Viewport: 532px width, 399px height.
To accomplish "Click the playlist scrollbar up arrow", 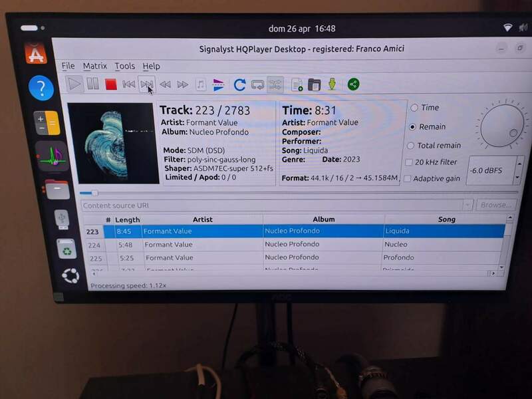I will (x=509, y=217).
